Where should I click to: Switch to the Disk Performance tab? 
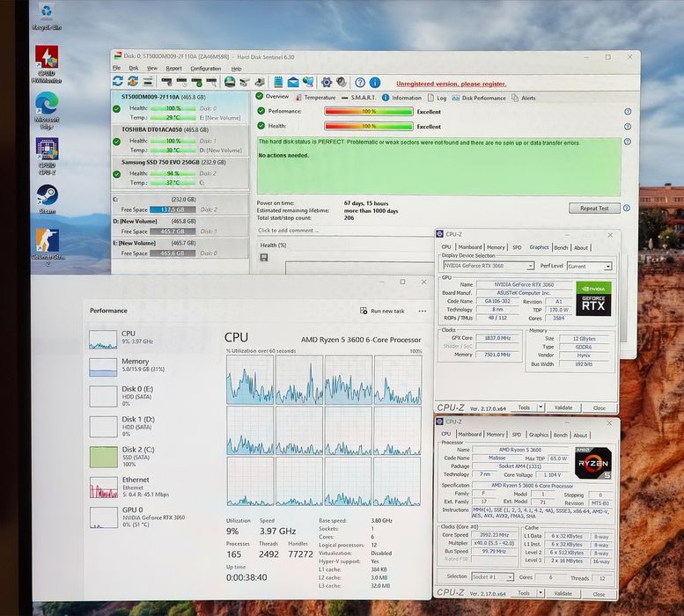pyautogui.click(x=479, y=98)
